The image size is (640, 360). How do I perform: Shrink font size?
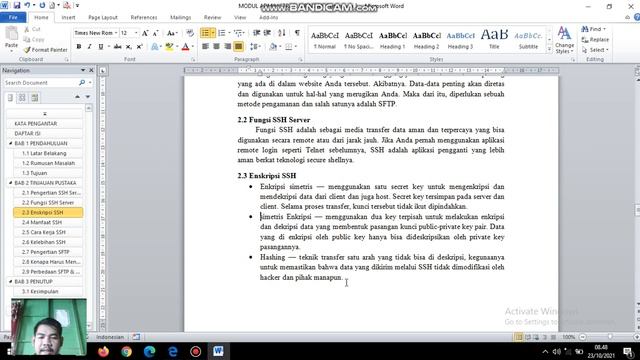pyautogui.click(x=155, y=33)
